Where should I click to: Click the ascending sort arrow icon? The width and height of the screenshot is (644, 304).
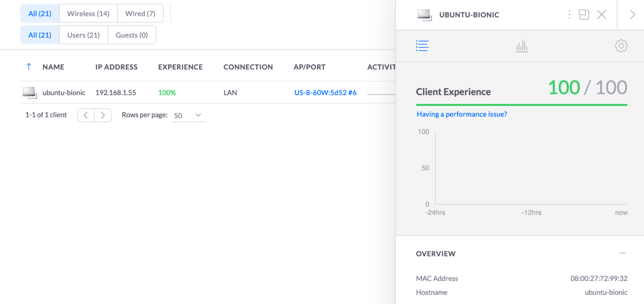coord(29,67)
